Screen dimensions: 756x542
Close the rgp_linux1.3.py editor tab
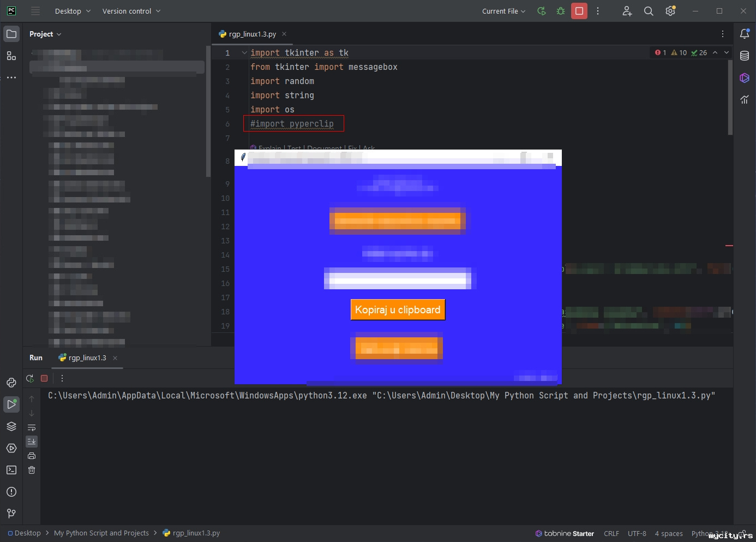(284, 34)
